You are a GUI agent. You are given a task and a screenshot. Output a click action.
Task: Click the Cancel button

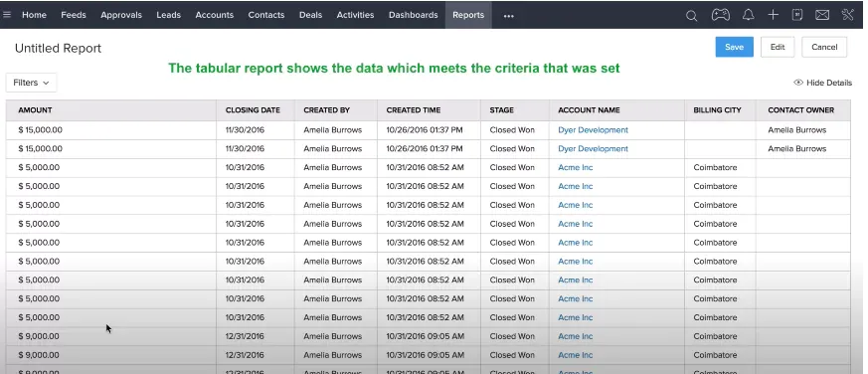pyautogui.click(x=824, y=47)
